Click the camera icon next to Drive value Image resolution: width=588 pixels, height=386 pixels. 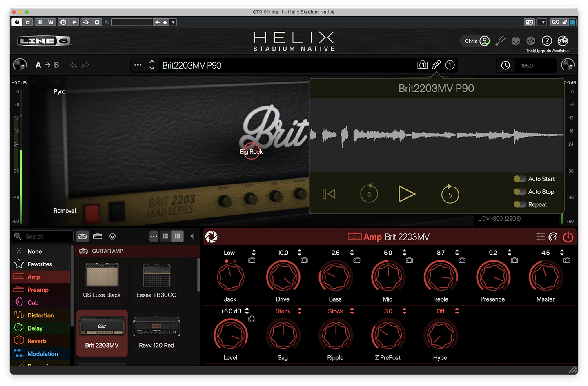pyautogui.click(x=305, y=260)
